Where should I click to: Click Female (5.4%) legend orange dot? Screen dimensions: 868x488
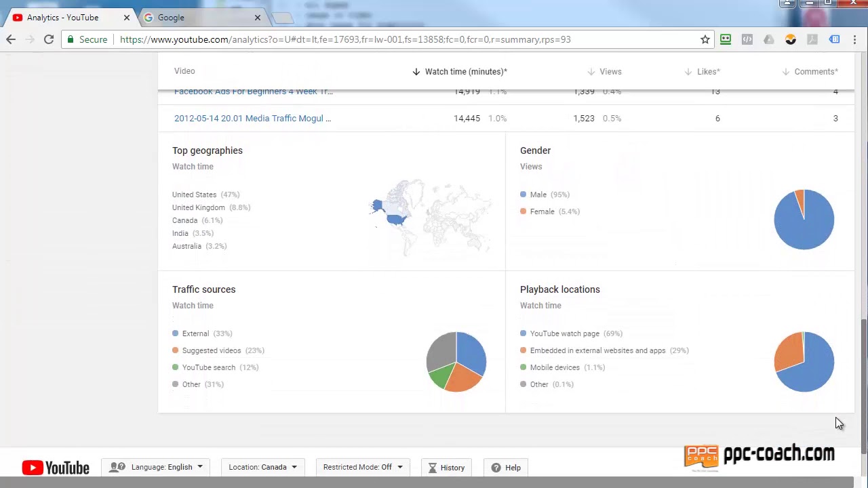(523, 211)
